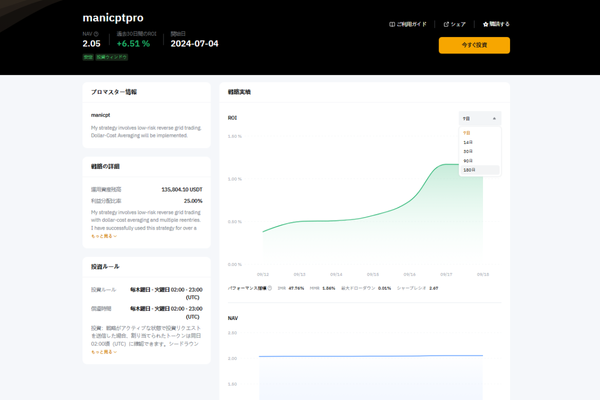
Task: Choose 90 days from the period list
Action: [x=468, y=160]
